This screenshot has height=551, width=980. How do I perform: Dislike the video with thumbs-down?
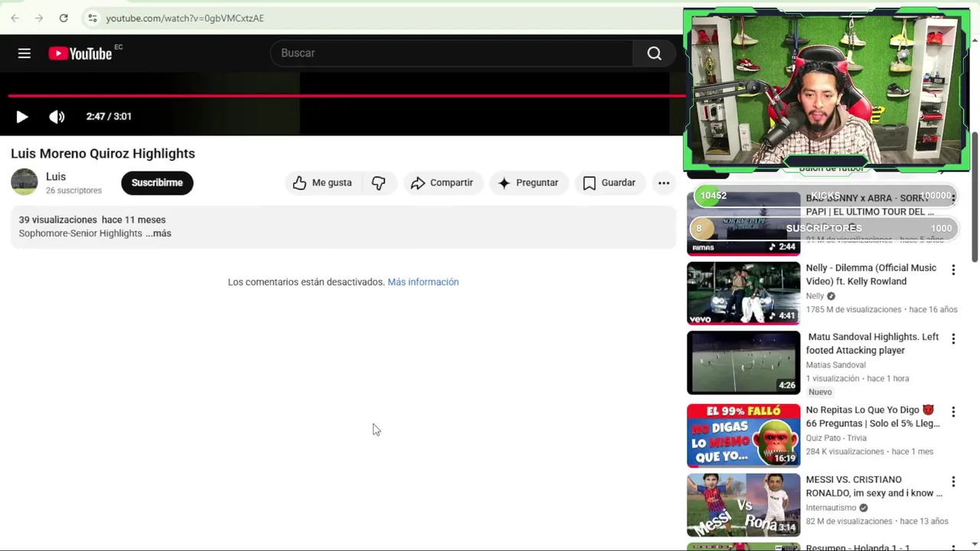click(x=378, y=182)
